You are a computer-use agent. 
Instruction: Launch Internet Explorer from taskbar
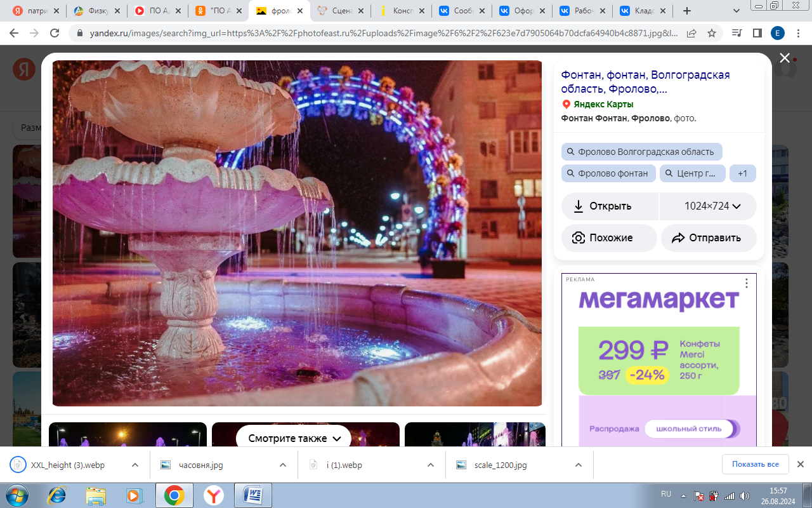56,495
